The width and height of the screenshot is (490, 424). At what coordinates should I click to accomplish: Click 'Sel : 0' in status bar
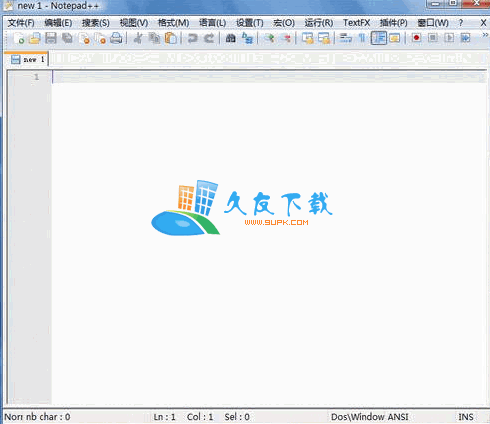(x=237, y=417)
